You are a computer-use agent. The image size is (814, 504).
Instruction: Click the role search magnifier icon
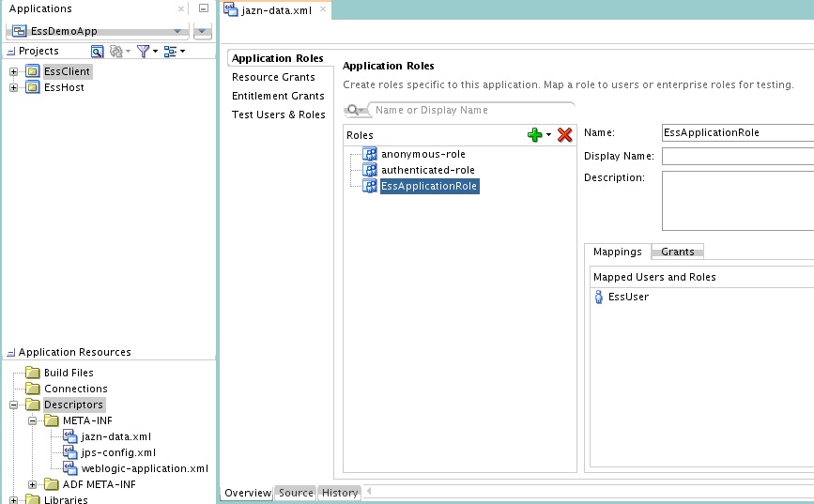pos(353,110)
